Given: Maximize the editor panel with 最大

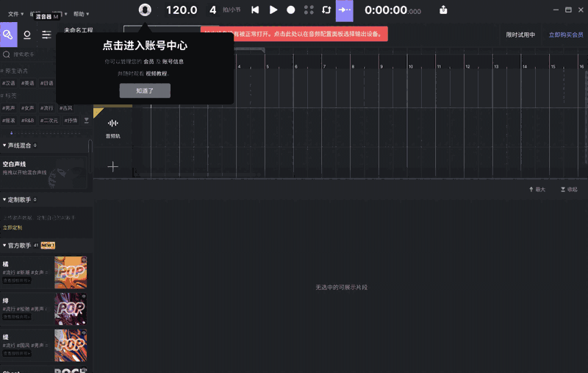Looking at the screenshot, I should click(x=537, y=190).
